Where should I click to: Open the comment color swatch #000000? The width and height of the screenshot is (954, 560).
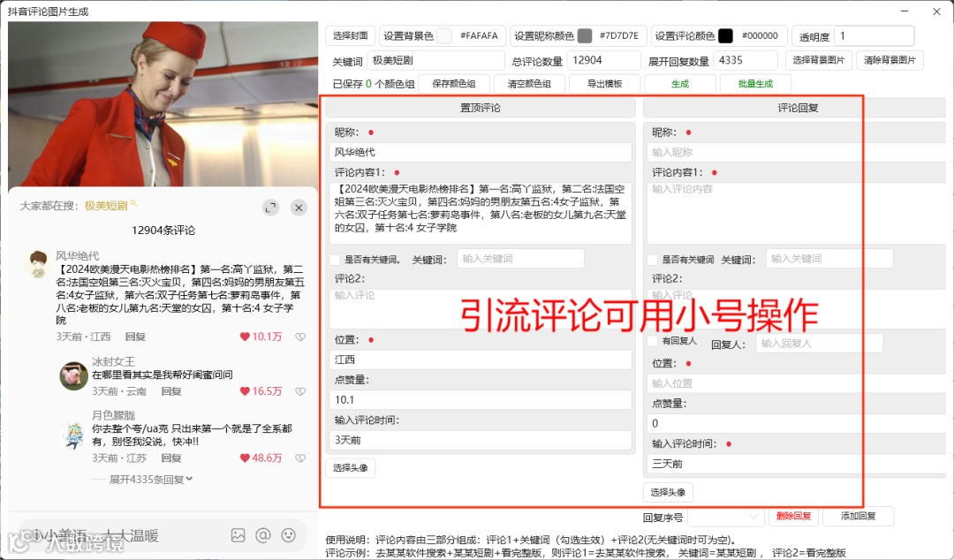coord(725,36)
